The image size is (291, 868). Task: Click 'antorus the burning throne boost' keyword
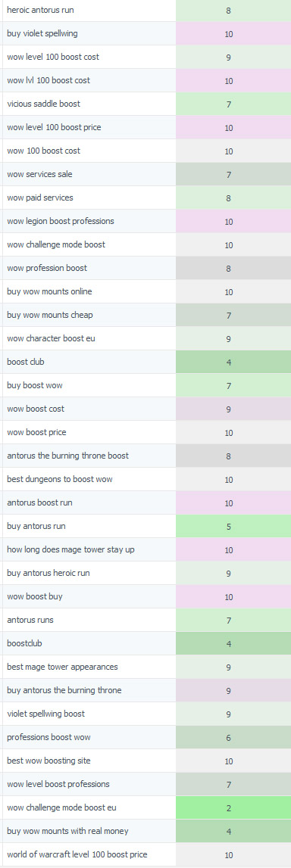pyautogui.click(x=67, y=456)
